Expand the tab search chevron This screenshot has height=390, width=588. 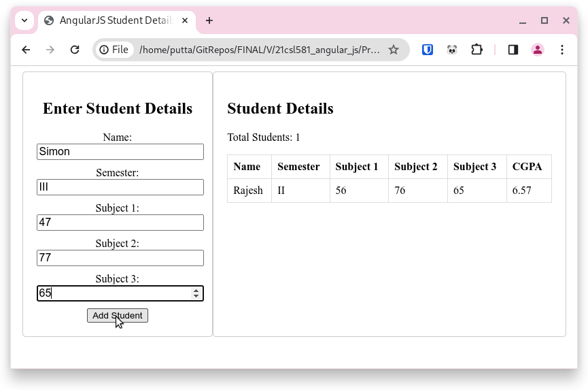click(24, 20)
